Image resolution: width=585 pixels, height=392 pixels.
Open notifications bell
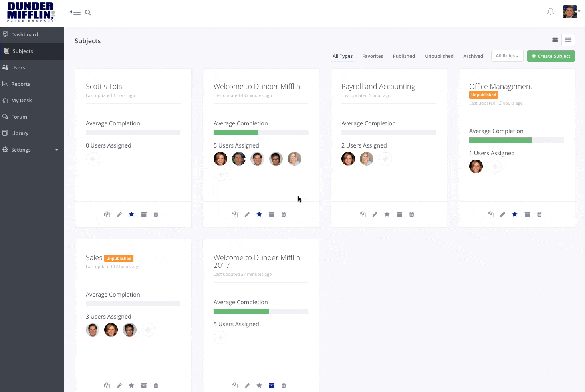pyautogui.click(x=551, y=12)
